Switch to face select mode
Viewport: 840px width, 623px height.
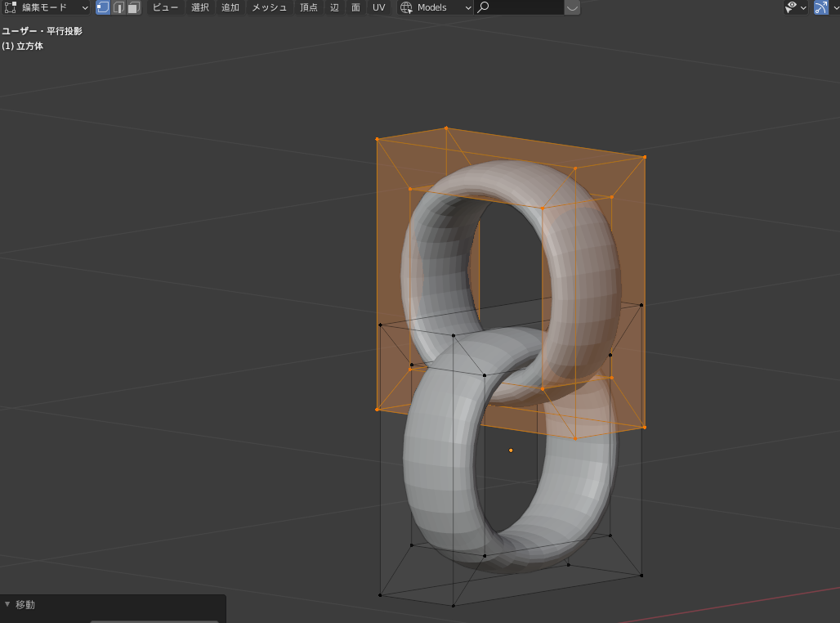click(x=133, y=7)
